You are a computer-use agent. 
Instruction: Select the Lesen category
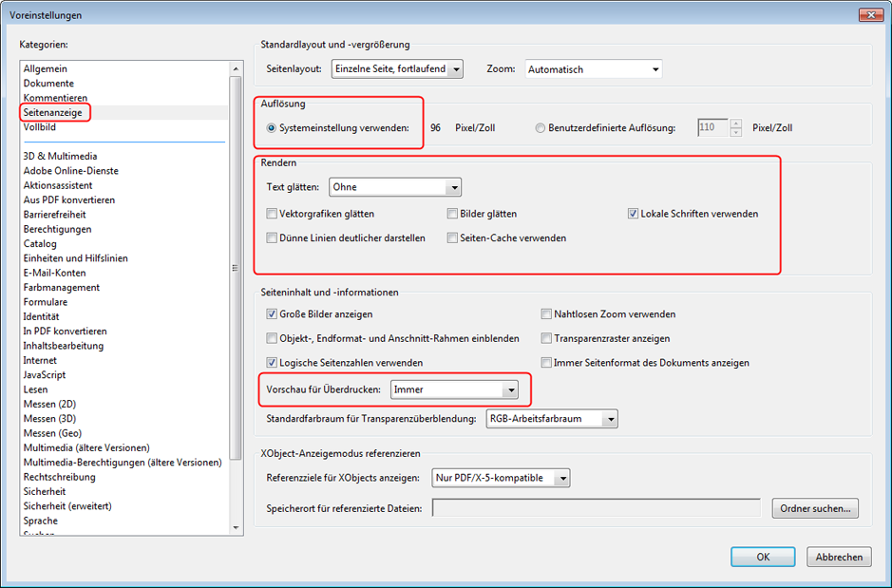(x=35, y=389)
